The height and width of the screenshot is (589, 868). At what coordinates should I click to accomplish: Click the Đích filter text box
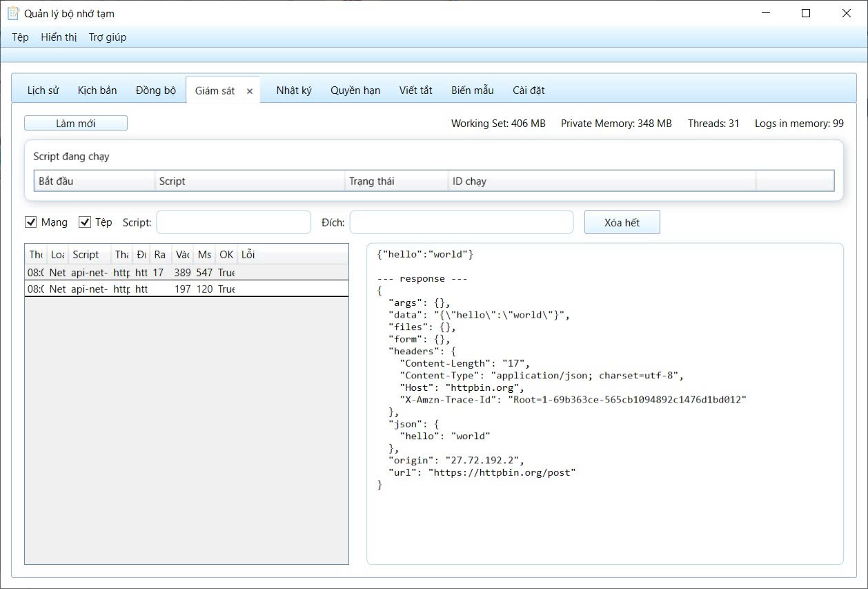(x=462, y=222)
